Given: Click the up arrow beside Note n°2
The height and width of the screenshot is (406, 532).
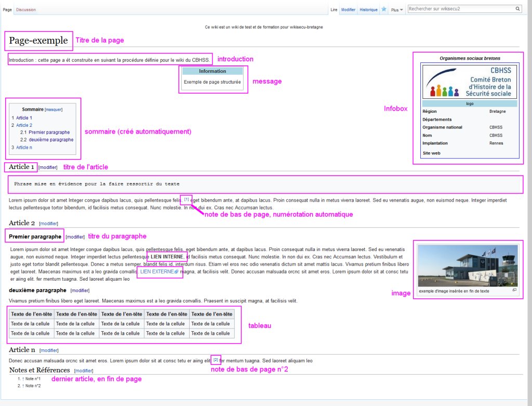Looking at the screenshot, I should pyautogui.click(x=23, y=386).
